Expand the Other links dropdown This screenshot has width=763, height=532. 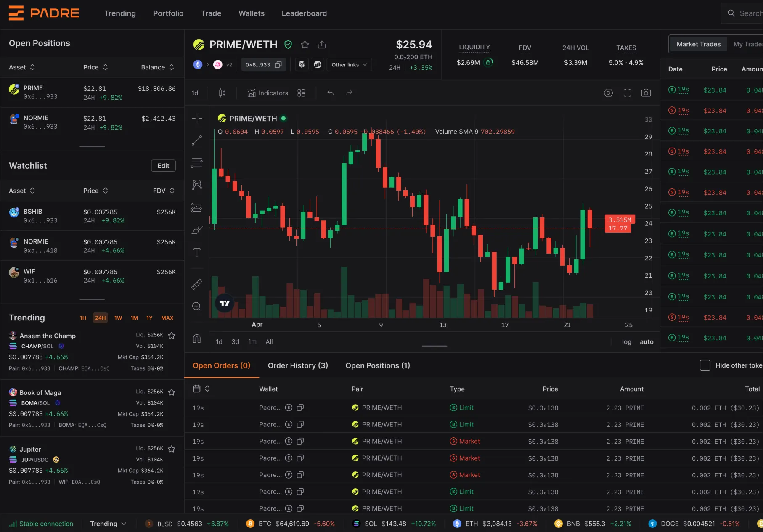tap(349, 65)
